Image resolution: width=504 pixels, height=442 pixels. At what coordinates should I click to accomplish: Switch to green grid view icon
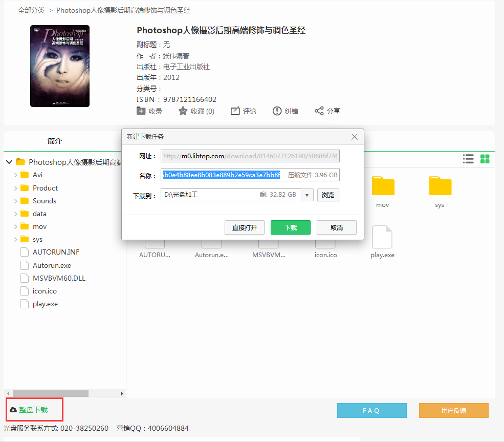click(x=485, y=159)
